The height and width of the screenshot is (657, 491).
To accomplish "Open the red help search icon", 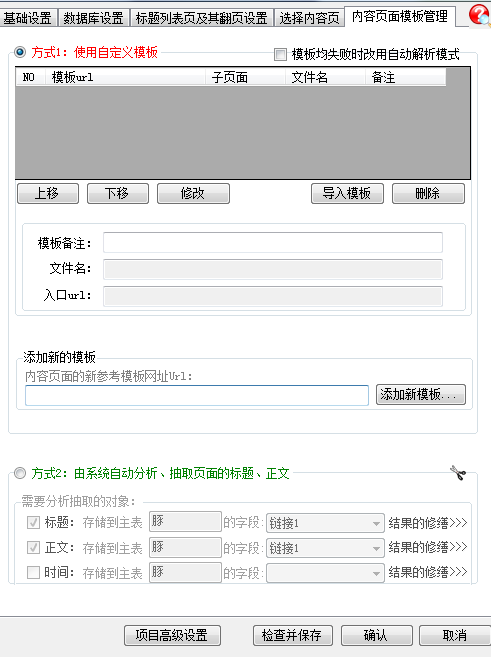I will click(479, 15).
